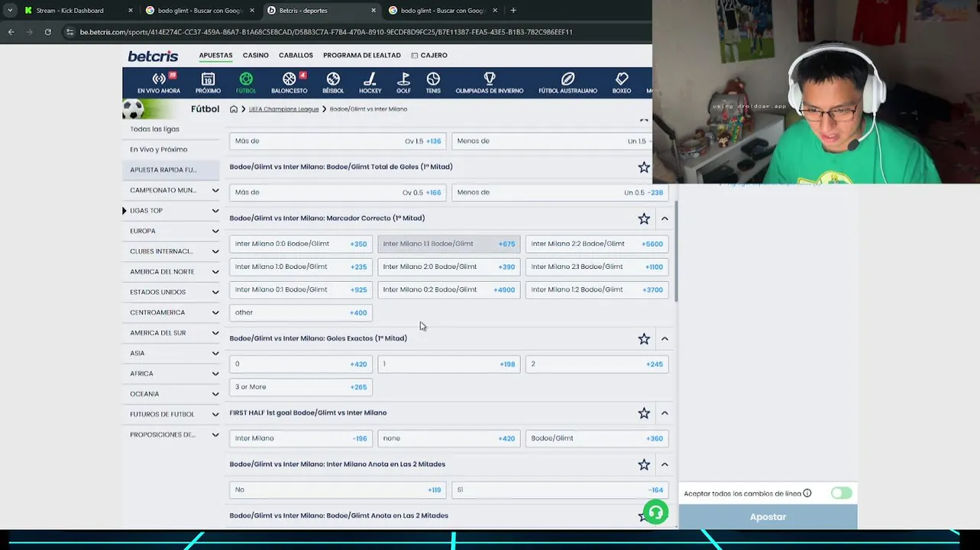
Task: Pick Bodoe/Glimt first goal +360
Action: tap(597, 438)
